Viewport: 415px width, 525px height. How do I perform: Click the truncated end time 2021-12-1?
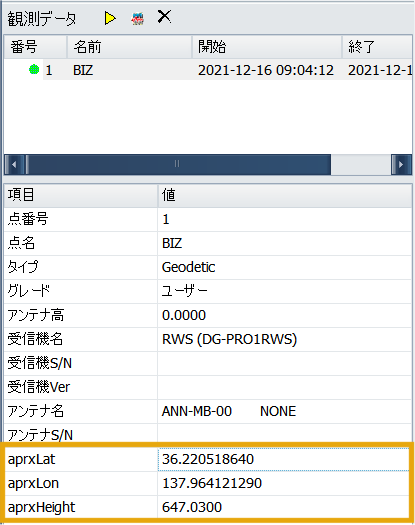tap(380, 70)
